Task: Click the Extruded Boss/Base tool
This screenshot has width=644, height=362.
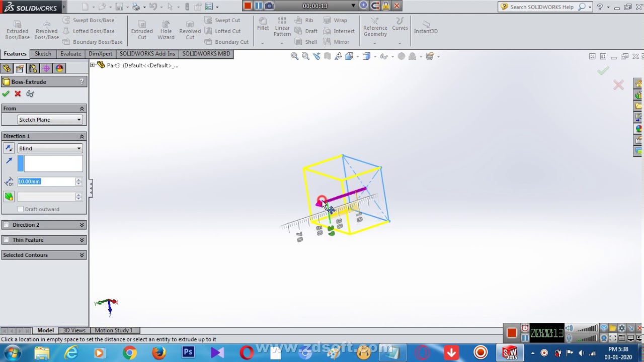Action: point(17,30)
